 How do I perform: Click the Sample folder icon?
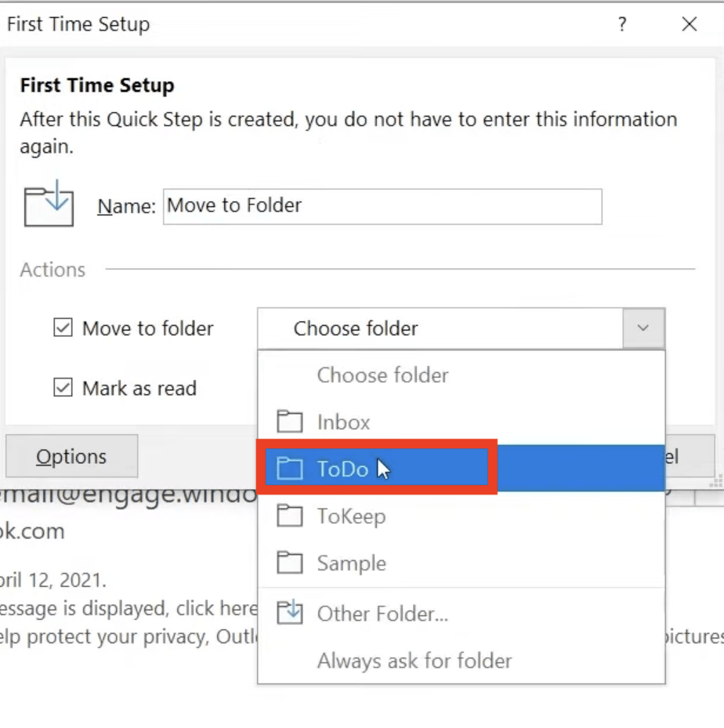pos(290,562)
